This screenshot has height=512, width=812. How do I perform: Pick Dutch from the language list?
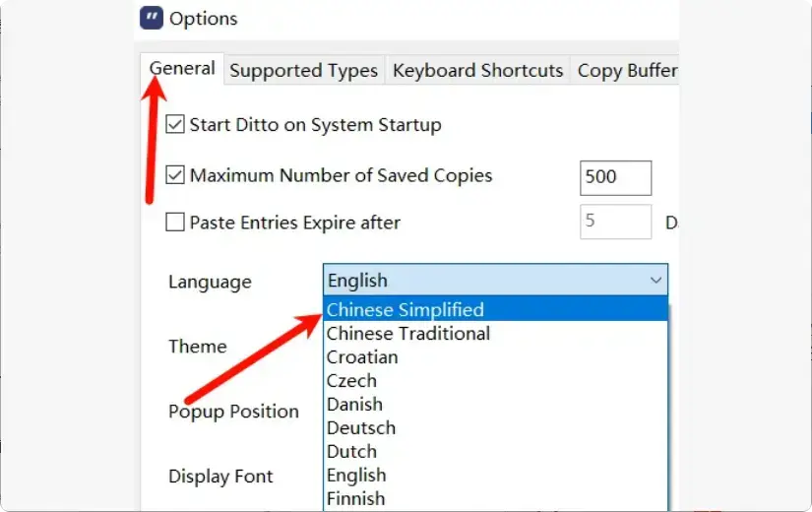pyautogui.click(x=351, y=452)
